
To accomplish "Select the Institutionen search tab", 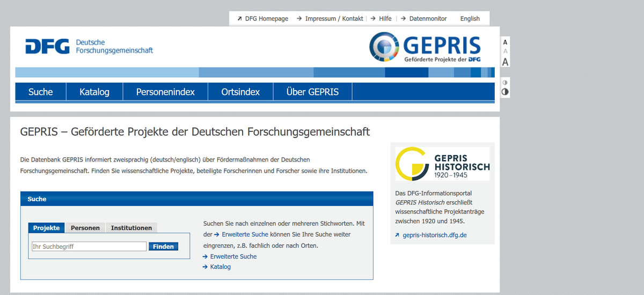I will point(131,228).
